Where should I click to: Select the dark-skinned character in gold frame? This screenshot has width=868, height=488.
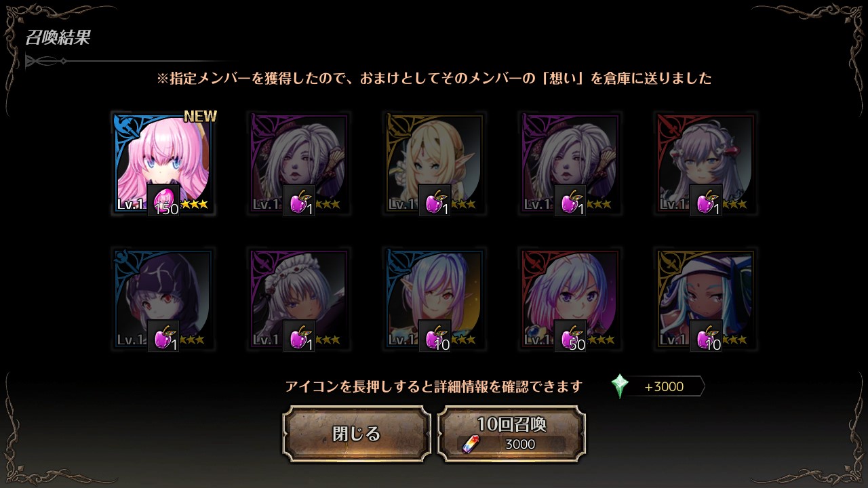[706, 299]
